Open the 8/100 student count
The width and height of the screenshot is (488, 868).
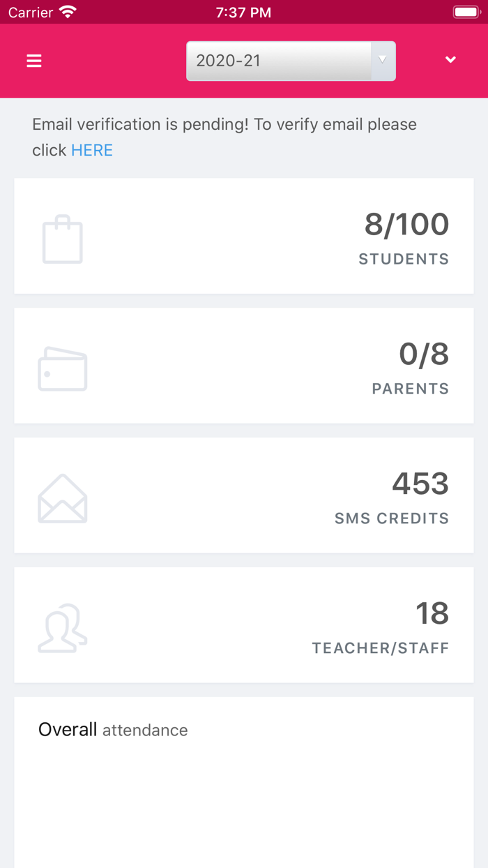[x=406, y=225]
